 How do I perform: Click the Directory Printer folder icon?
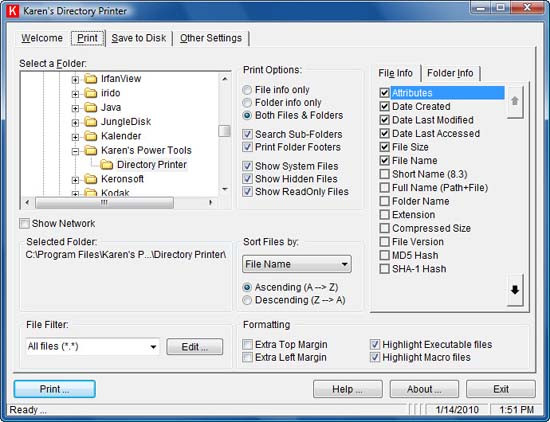pyautogui.click(x=106, y=165)
